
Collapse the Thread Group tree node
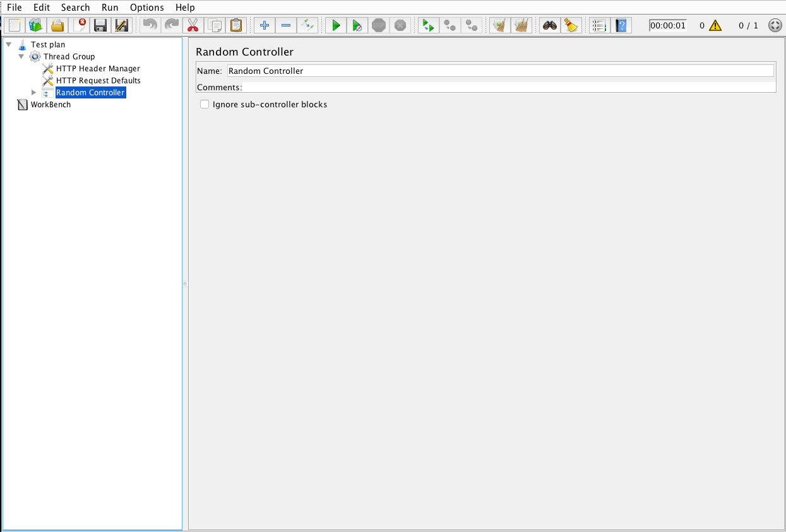(21, 57)
